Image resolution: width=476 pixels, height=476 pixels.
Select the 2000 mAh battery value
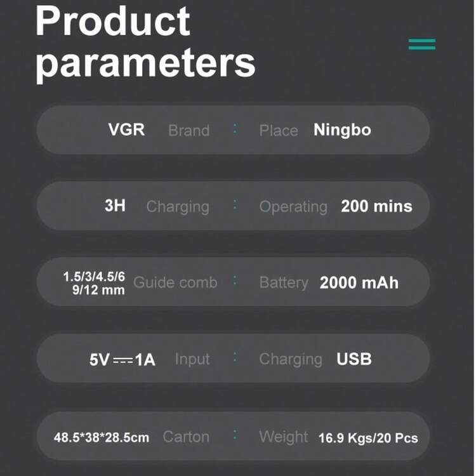pyautogui.click(x=359, y=283)
